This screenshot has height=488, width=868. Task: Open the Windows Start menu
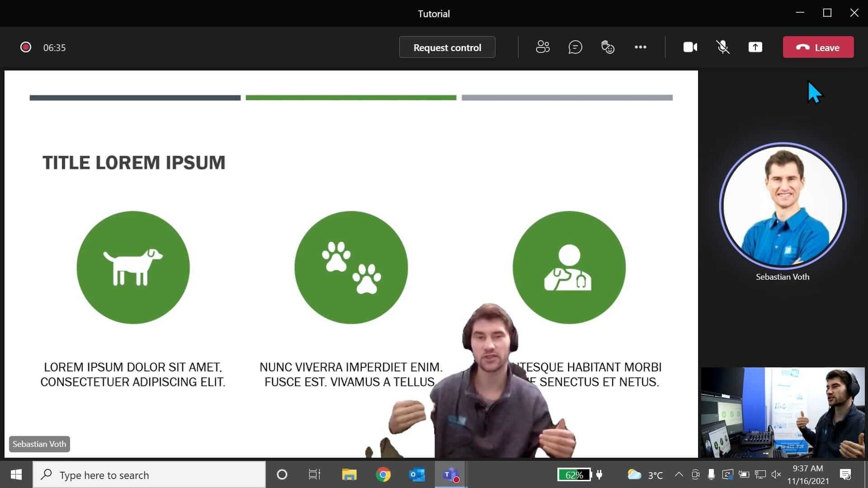click(16, 474)
